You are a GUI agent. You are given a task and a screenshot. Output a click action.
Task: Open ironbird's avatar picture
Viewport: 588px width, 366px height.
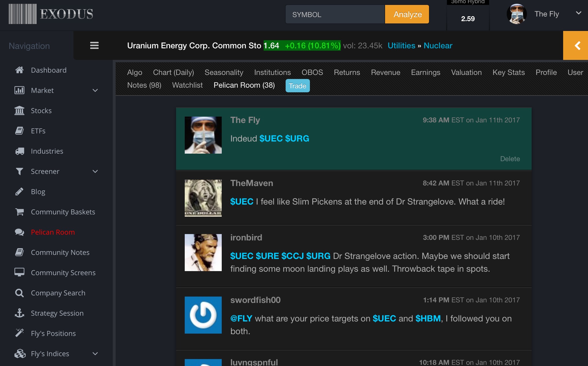pos(203,253)
